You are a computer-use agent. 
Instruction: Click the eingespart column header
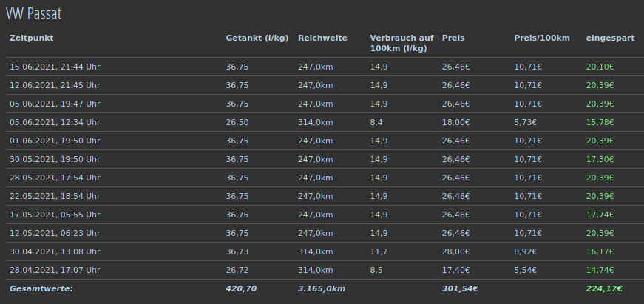click(610, 38)
